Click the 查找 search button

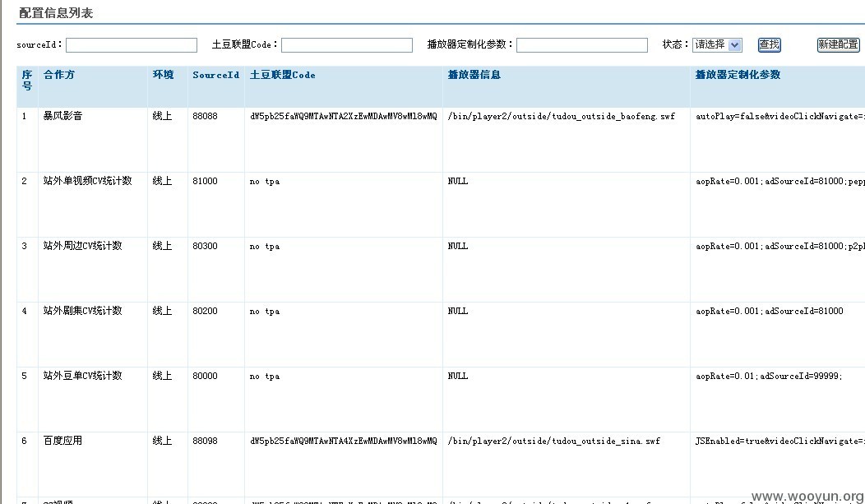(x=769, y=44)
